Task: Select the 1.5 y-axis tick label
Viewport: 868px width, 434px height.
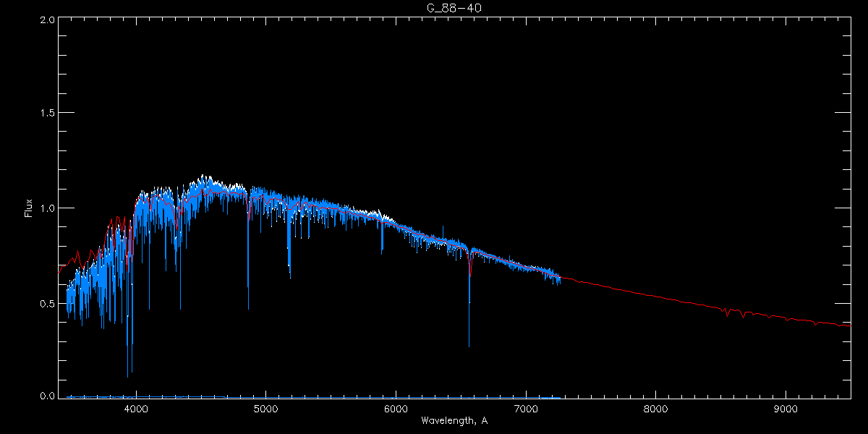Action: click(x=48, y=114)
